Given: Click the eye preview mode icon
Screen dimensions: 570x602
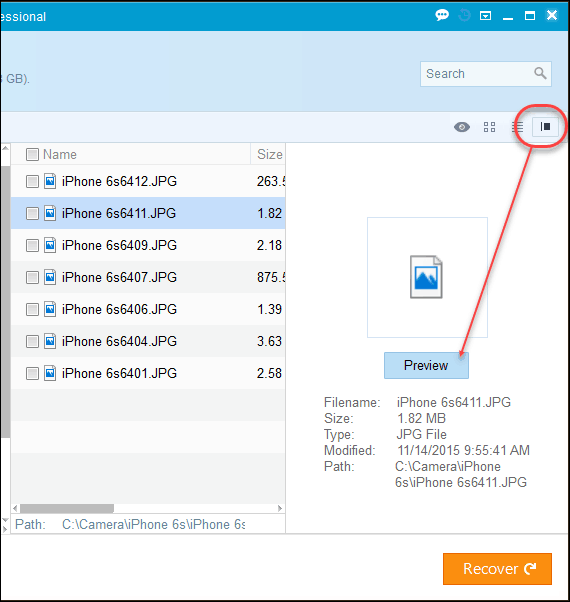Looking at the screenshot, I should tap(462, 127).
